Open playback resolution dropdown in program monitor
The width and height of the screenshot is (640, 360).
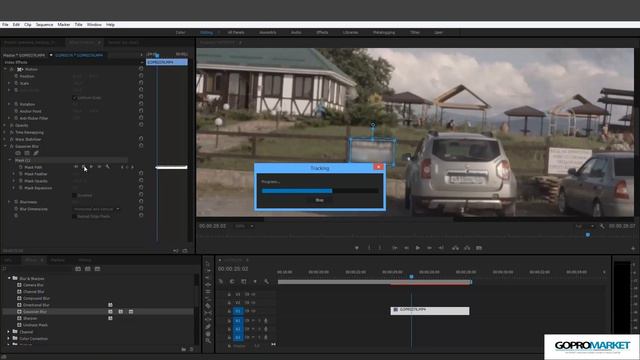[584, 226]
